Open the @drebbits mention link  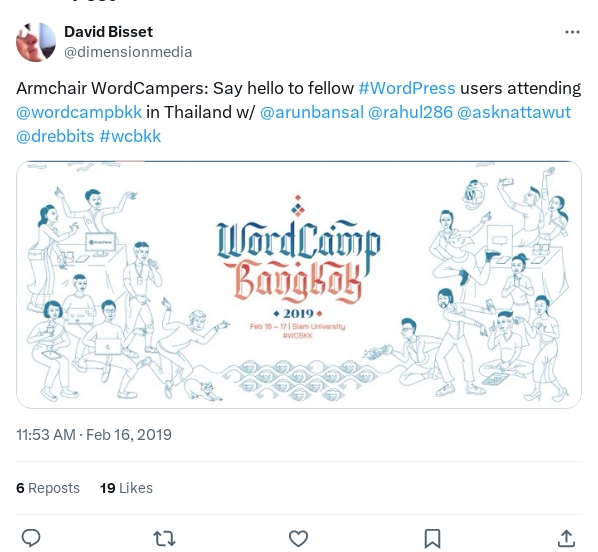tap(55, 137)
